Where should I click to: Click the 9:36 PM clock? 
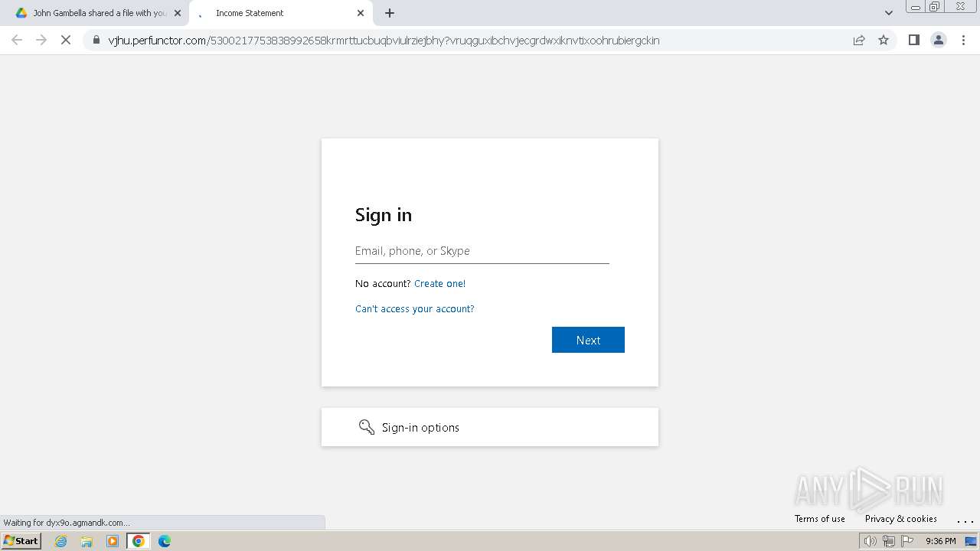[x=940, y=541]
